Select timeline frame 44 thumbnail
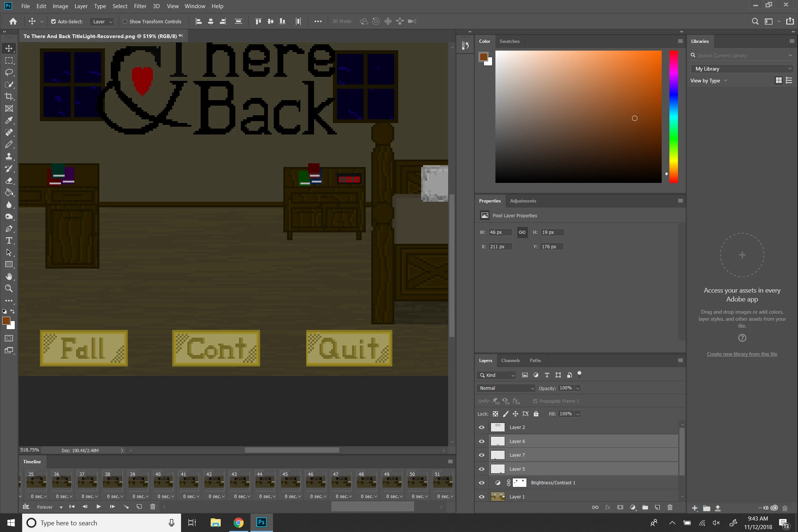This screenshot has height=532, width=798. pos(265,482)
